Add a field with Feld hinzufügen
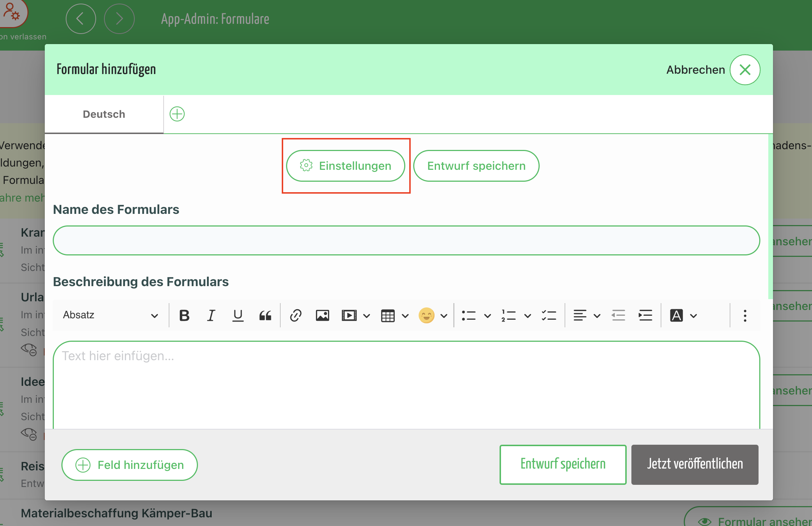This screenshot has height=526, width=812. tap(129, 465)
